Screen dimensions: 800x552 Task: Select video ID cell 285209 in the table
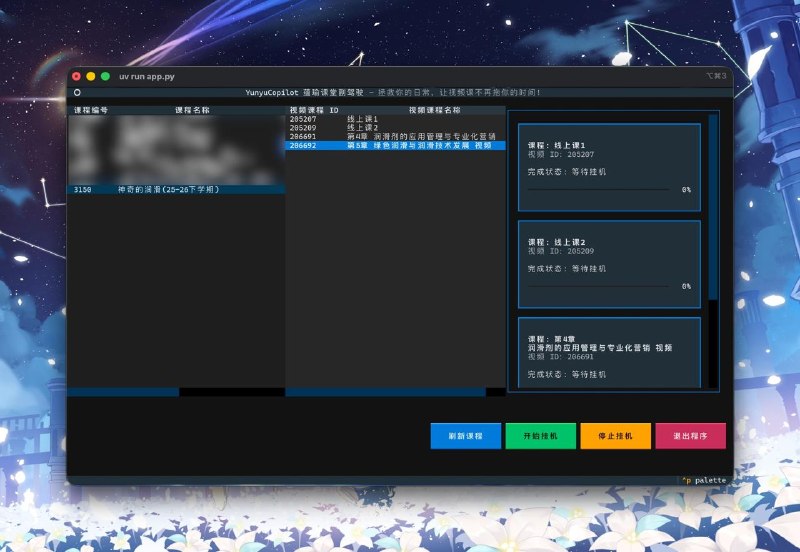(x=303, y=128)
